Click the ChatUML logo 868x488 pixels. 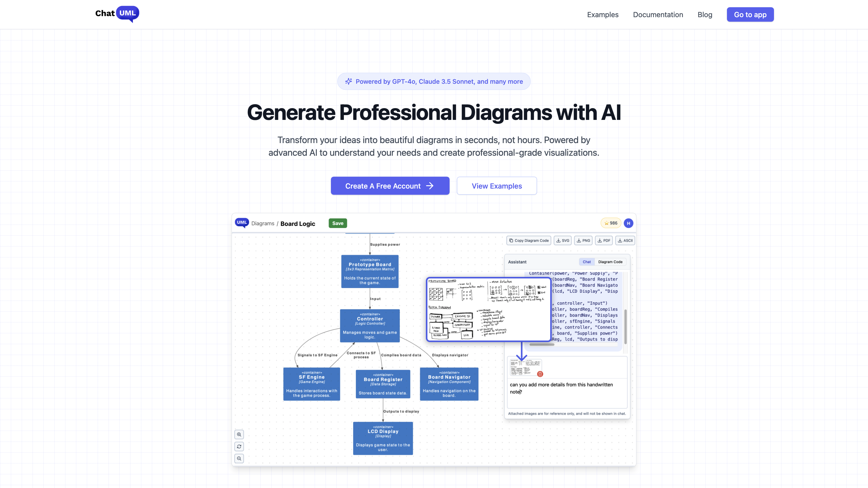pyautogui.click(x=117, y=14)
